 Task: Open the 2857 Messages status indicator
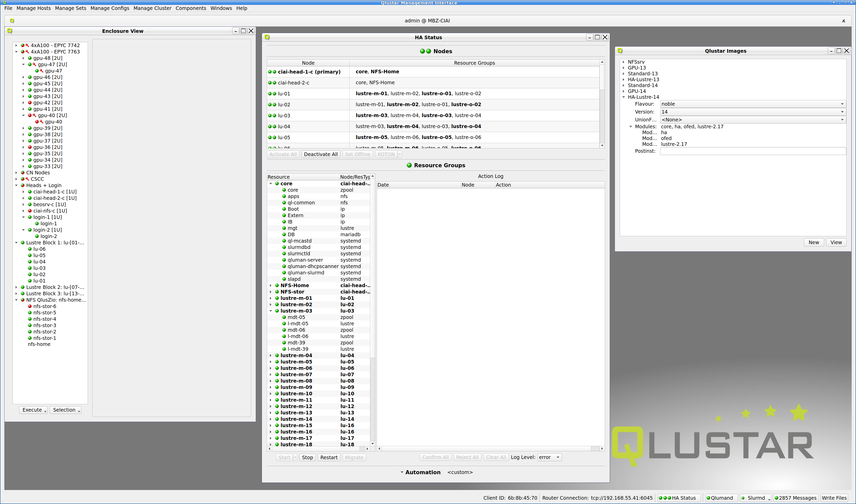(796, 498)
